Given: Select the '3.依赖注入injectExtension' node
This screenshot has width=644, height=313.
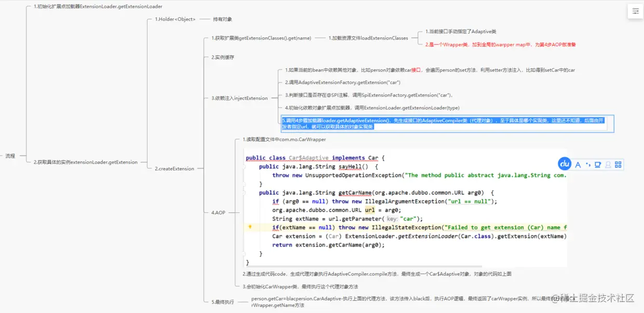Looking at the screenshot, I should tap(239, 98).
